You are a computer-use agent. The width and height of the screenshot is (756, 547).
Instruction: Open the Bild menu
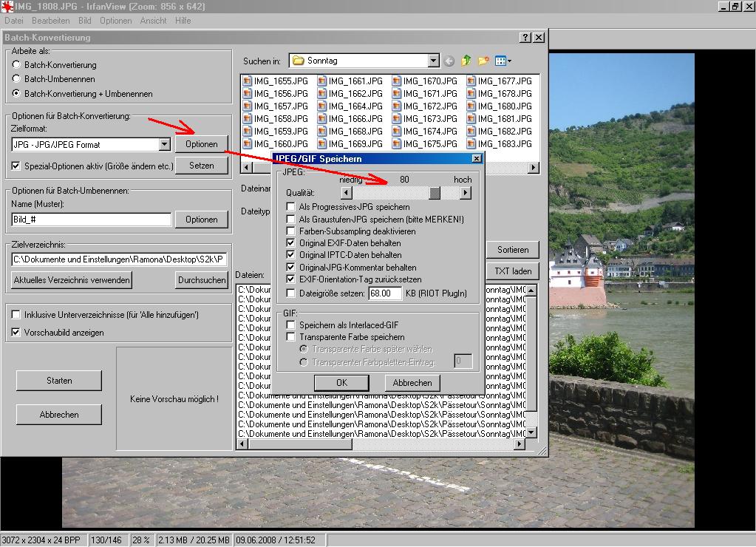(x=84, y=21)
